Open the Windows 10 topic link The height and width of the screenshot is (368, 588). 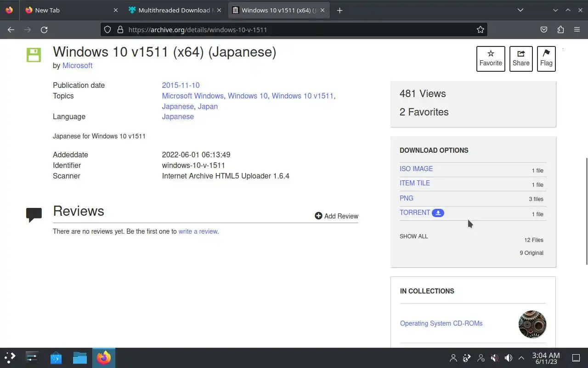click(248, 96)
